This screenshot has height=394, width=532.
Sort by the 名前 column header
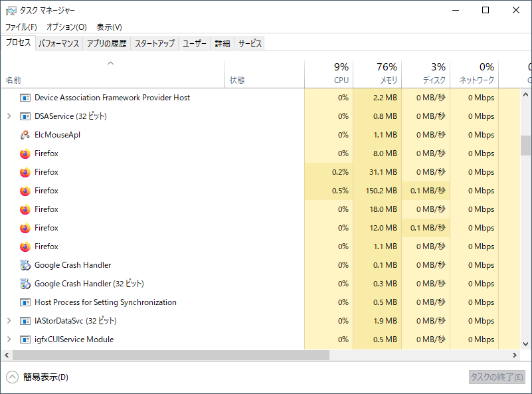point(113,74)
